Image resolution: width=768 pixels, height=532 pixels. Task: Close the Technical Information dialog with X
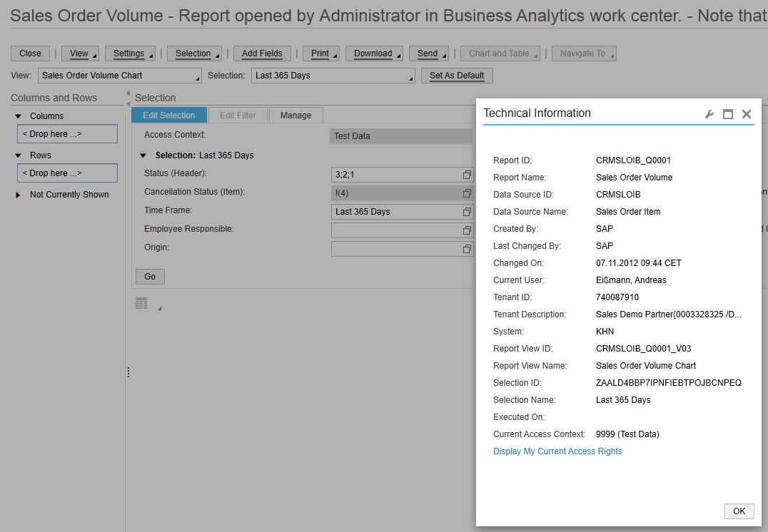[x=746, y=114]
